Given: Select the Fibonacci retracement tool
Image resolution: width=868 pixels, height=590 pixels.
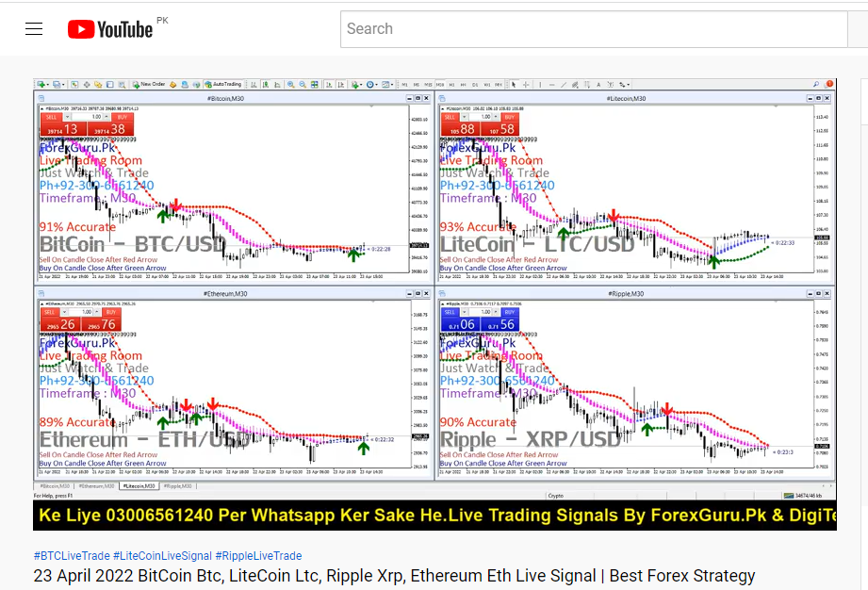Looking at the screenshot, I should click(x=587, y=85).
